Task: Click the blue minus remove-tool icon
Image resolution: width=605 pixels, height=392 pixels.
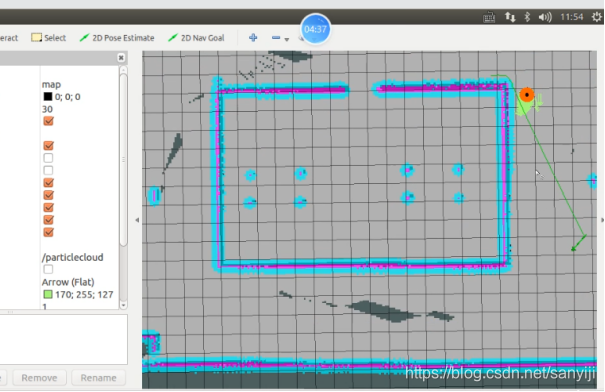Action: (276, 37)
